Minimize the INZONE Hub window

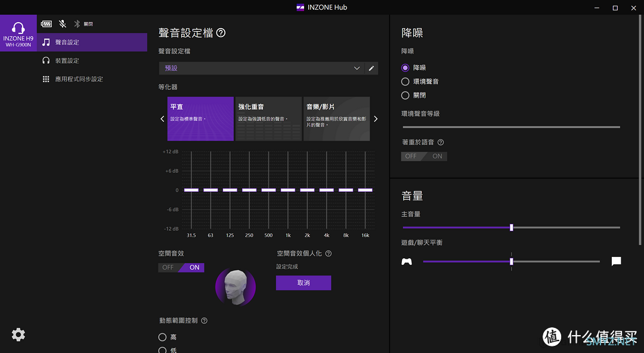click(x=597, y=7)
